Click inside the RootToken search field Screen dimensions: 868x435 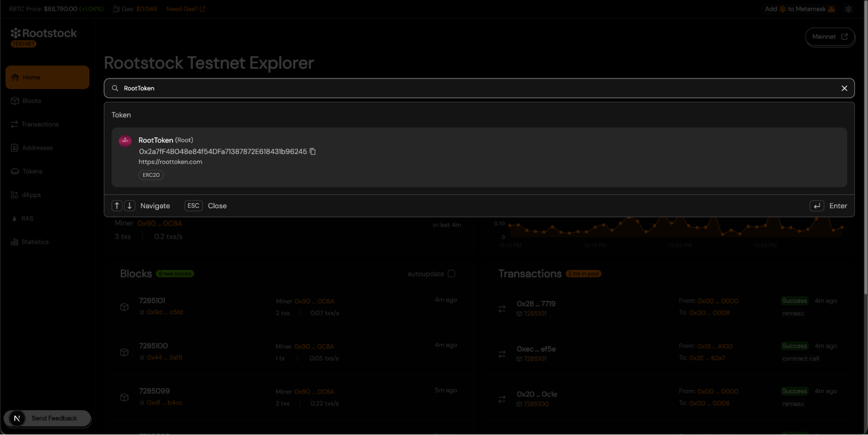pyautogui.click(x=478, y=88)
